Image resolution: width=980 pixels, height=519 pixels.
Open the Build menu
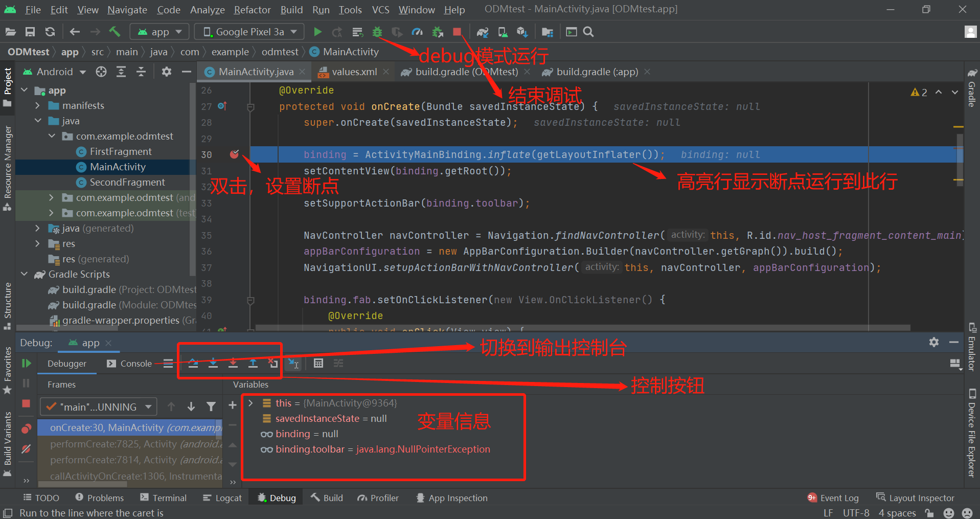click(x=291, y=10)
